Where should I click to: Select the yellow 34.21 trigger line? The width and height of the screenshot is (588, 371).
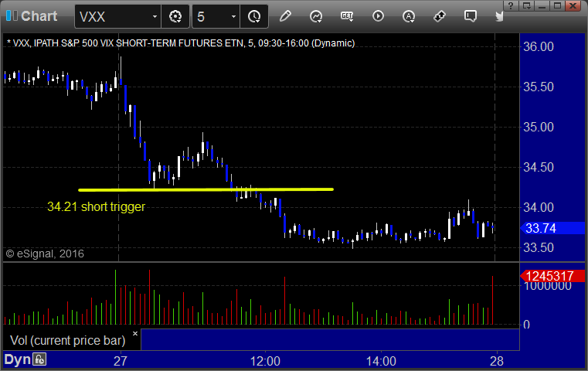tap(206, 189)
